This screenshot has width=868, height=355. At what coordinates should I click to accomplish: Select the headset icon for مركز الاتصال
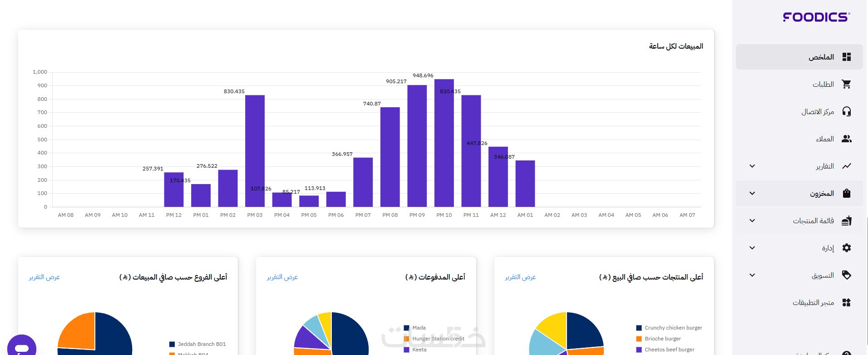tap(846, 111)
